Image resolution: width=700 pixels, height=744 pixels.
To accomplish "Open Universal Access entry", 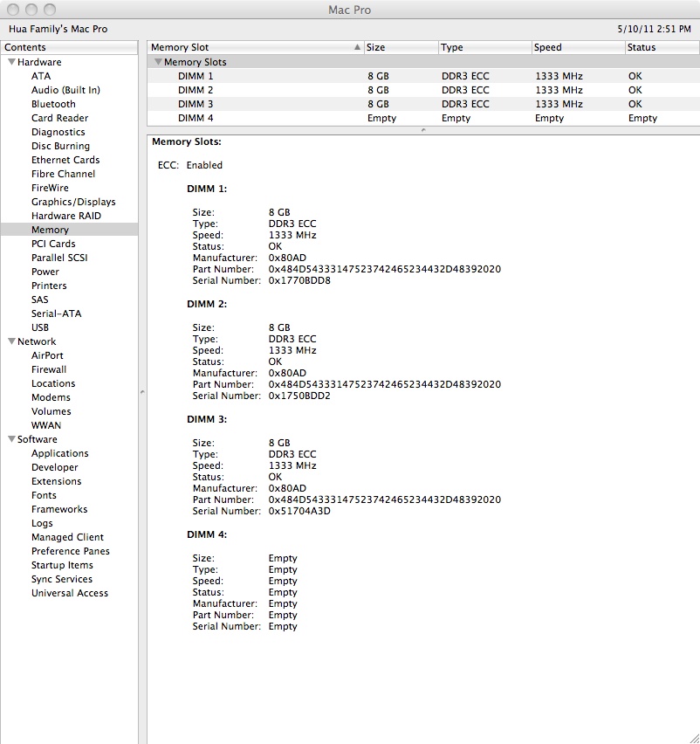I will 70,593.
